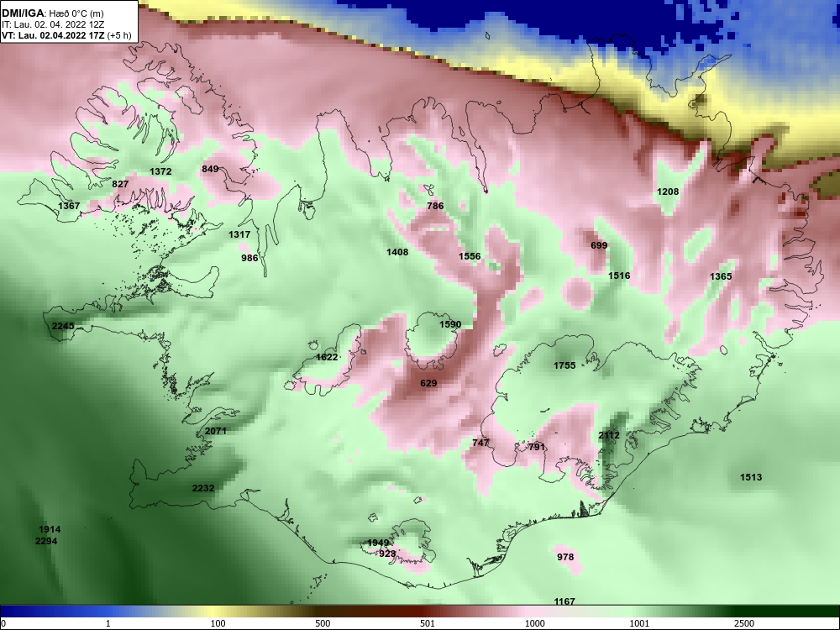Select the 2232 map value
The height and width of the screenshot is (630, 840).
point(203,488)
